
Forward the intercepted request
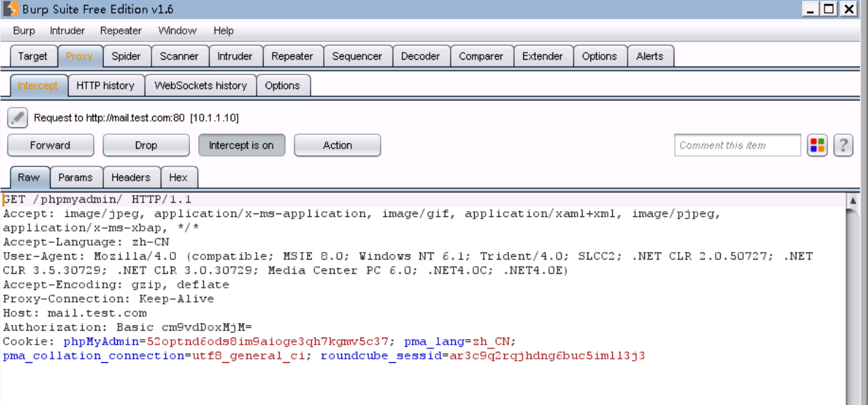50,145
